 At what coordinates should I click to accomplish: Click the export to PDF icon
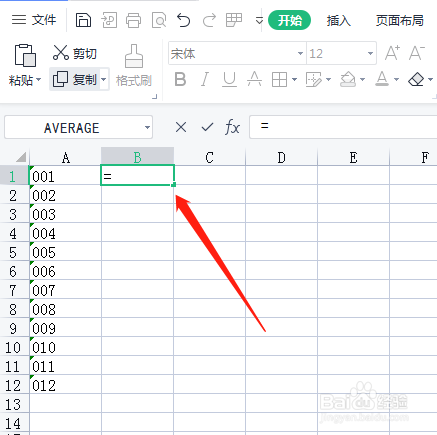coord(109,20)
